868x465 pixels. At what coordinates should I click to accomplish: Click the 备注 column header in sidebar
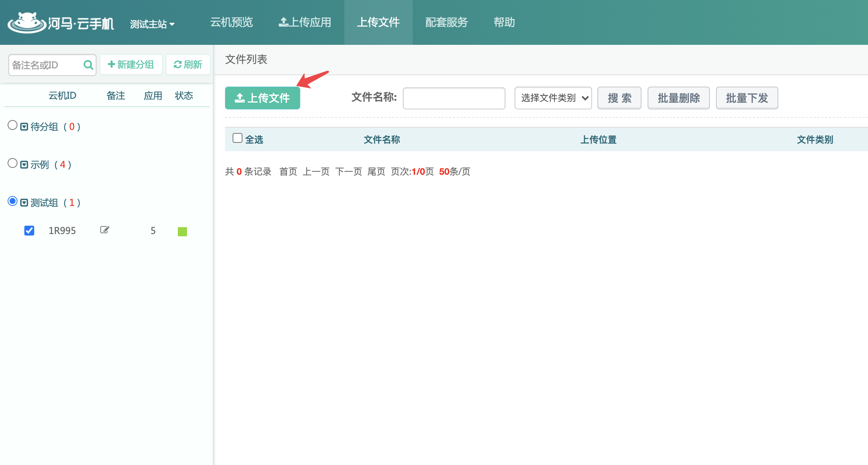click(x=116, y=96)
